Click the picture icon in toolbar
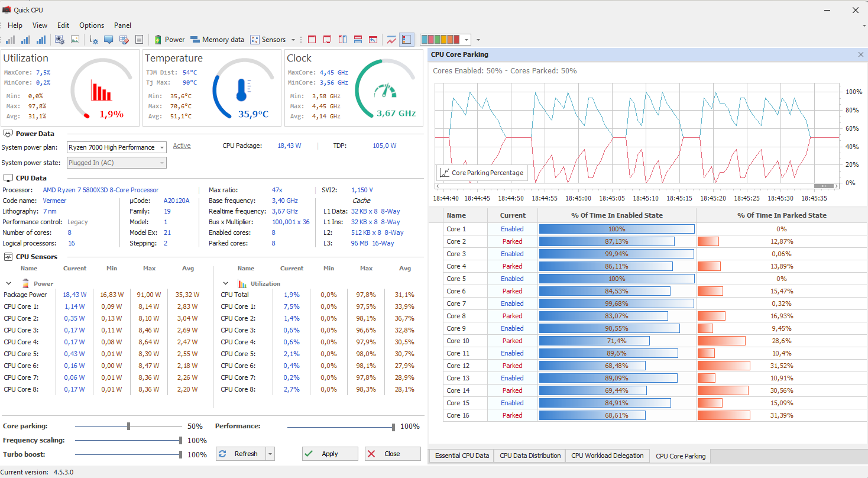 75,40
